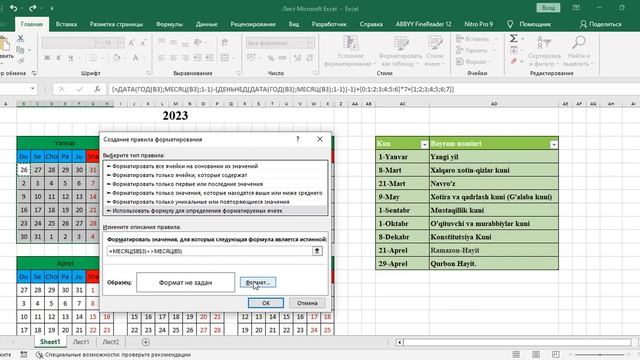
Task: Expand the font size dropdown
Action: coord(120,43)
